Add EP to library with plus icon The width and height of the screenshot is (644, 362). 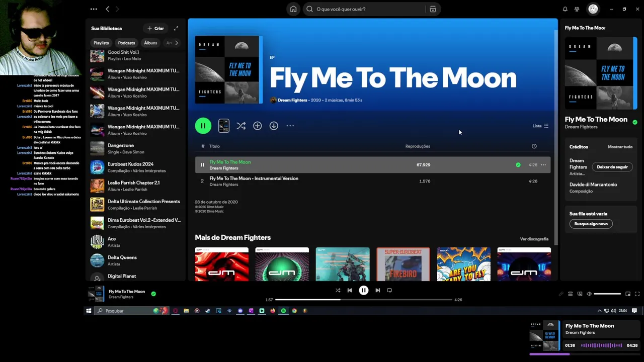tap(257, 126)
